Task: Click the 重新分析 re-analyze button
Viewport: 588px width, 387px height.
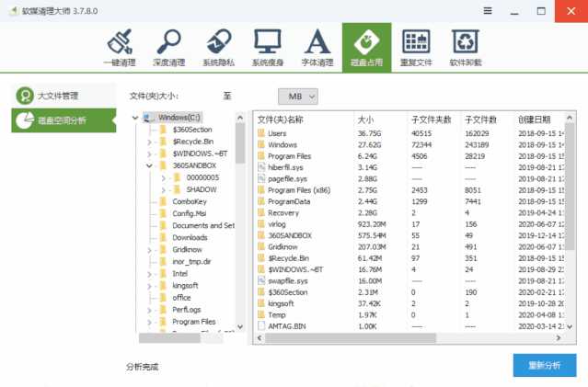Action: pyautogui.click(x=545, y=365)
